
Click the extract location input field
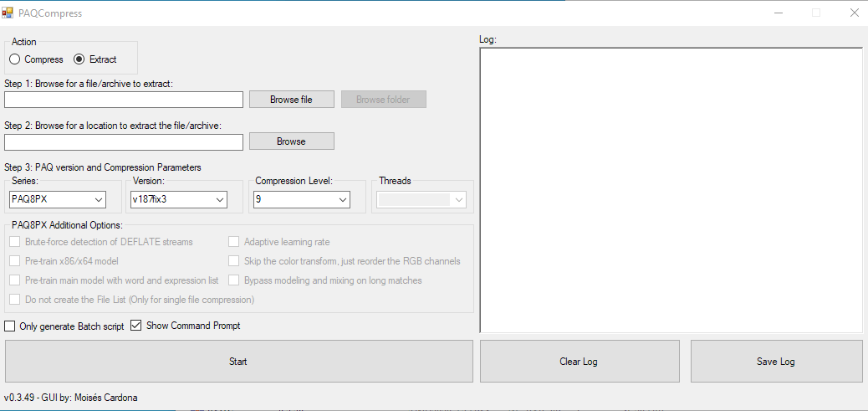pos(124,141)
